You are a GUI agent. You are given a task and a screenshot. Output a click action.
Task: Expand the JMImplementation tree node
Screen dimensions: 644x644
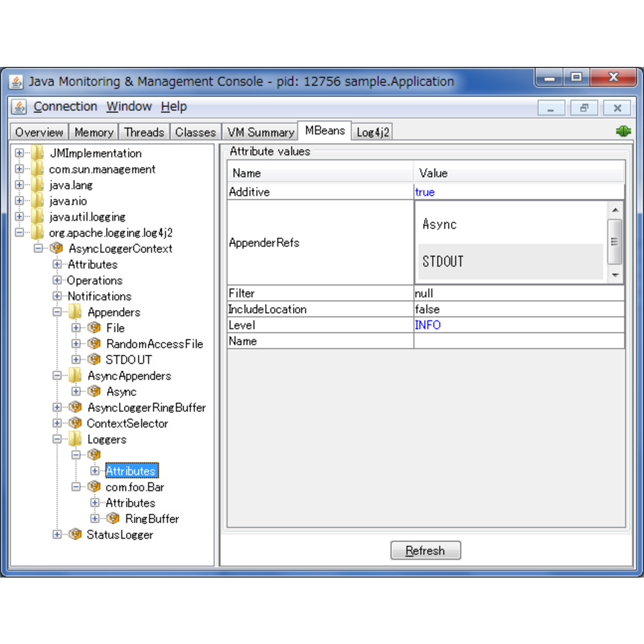coord(19,153)
